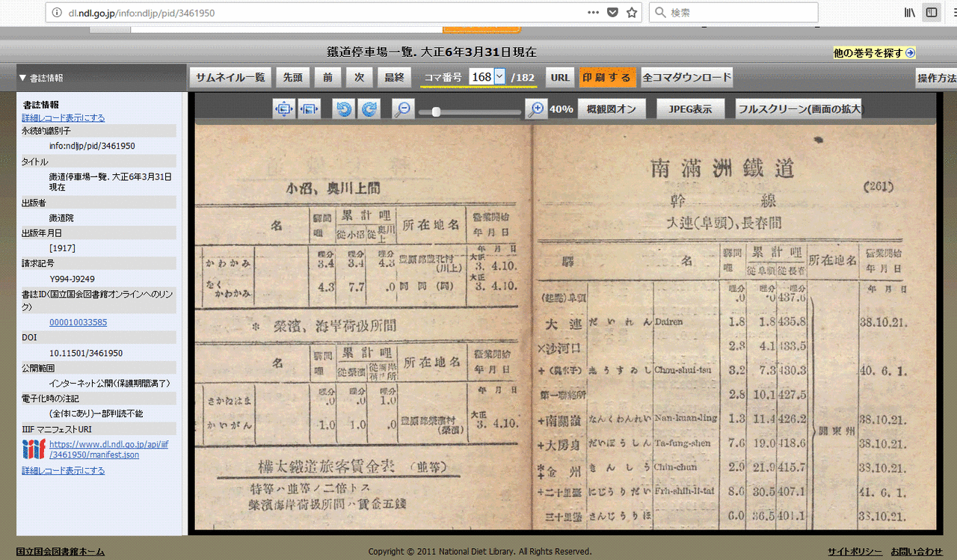Click the 国立国会図書館ホーム footer link

tap(61, 552)
